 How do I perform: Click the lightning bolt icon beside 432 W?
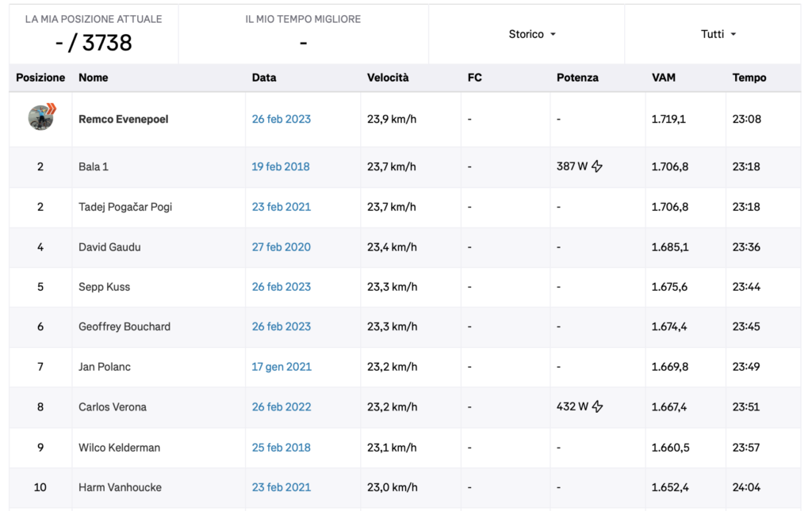click(x=598, y=406)
